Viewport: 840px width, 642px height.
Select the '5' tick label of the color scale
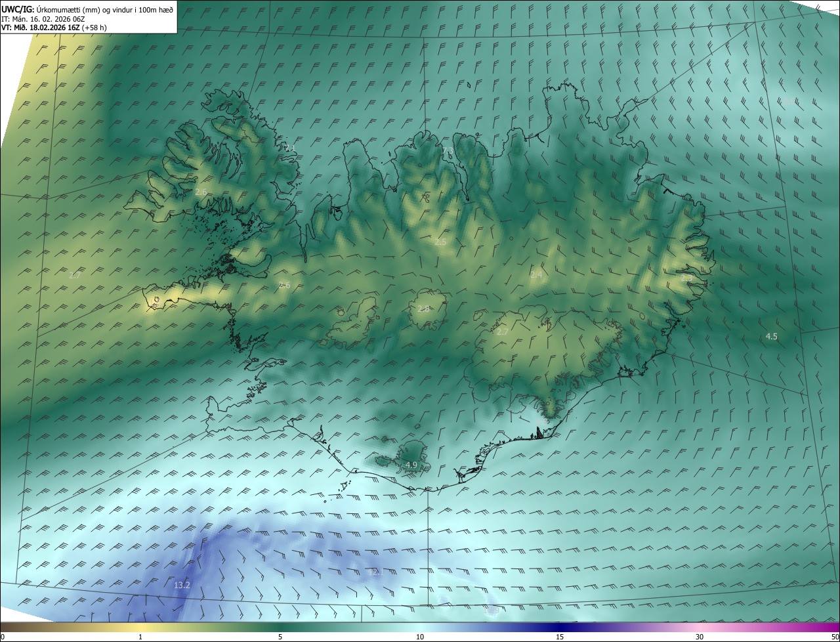point(280,637)
